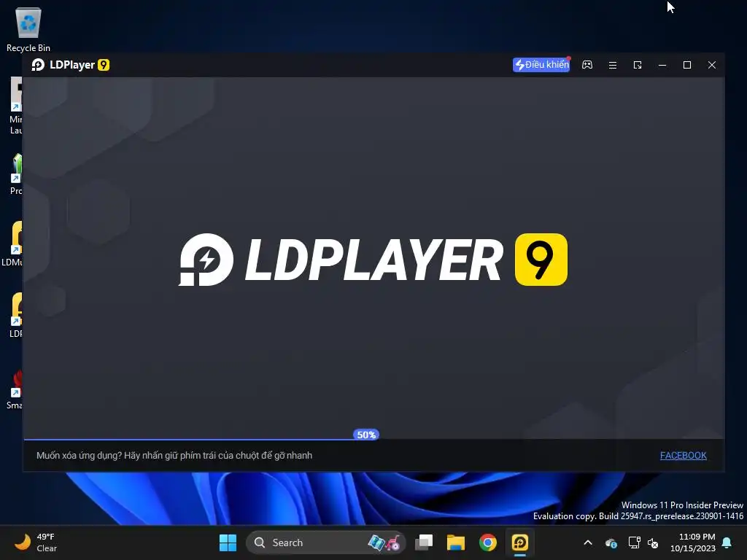Open the network tray icon
The image size is (747, 560).
pos(634,542)
